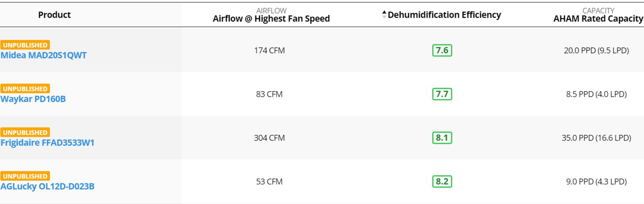Open the AGLucky OL12D-D023B product link
This screenshot has height=204, width=644.
(x=47, y=187)
